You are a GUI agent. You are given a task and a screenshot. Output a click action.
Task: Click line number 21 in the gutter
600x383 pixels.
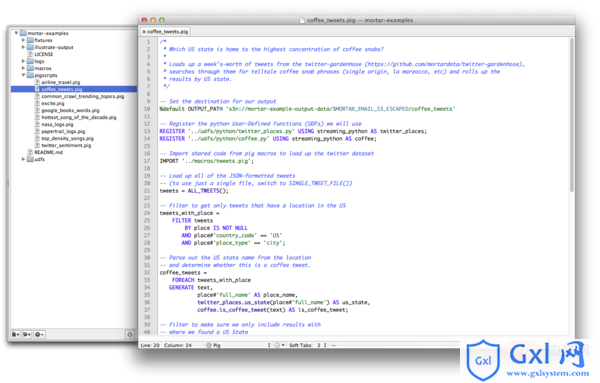pos(147,191)
